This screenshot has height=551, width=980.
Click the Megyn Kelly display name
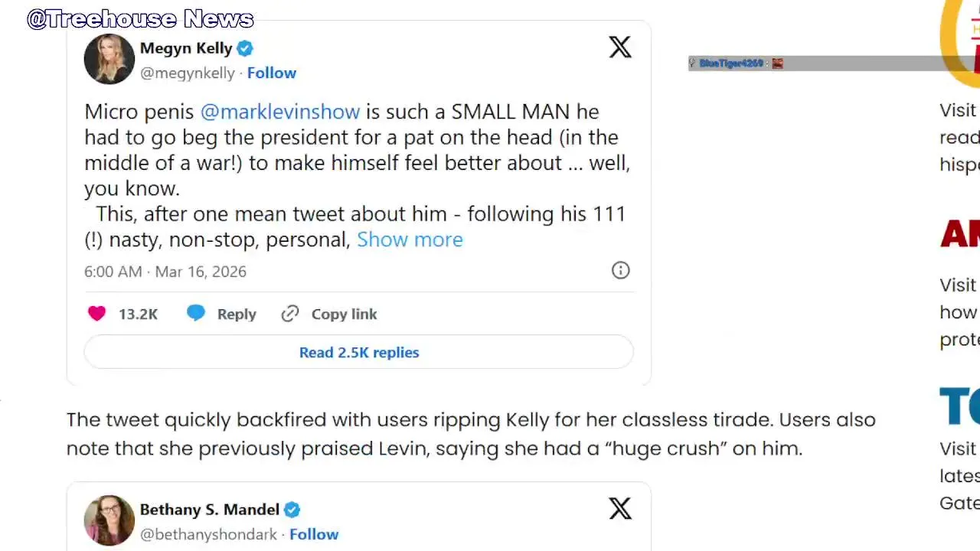(185, 48)
